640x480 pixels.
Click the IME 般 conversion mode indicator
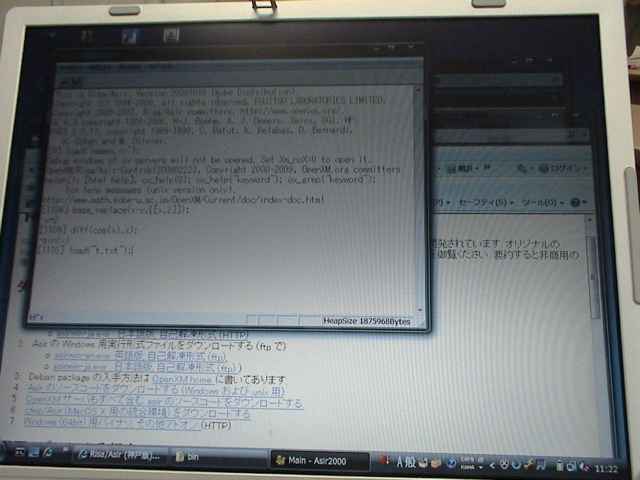coord(410,462)
